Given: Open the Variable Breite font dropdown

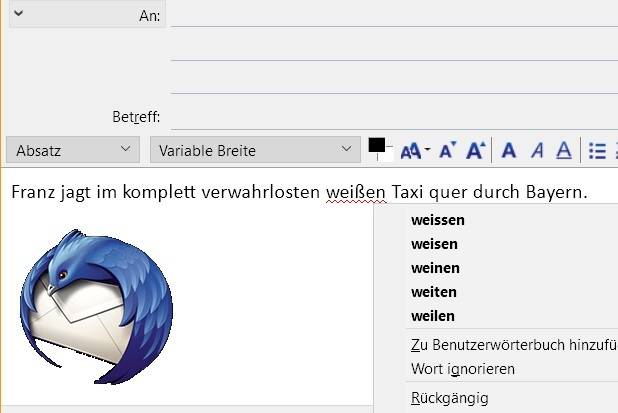Looking at the screenshot, I should click(254, 150).
